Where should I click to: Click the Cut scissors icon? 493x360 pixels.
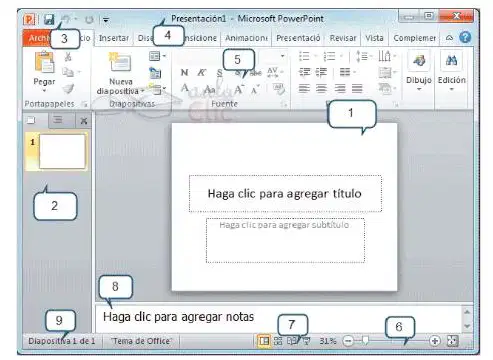68,57
